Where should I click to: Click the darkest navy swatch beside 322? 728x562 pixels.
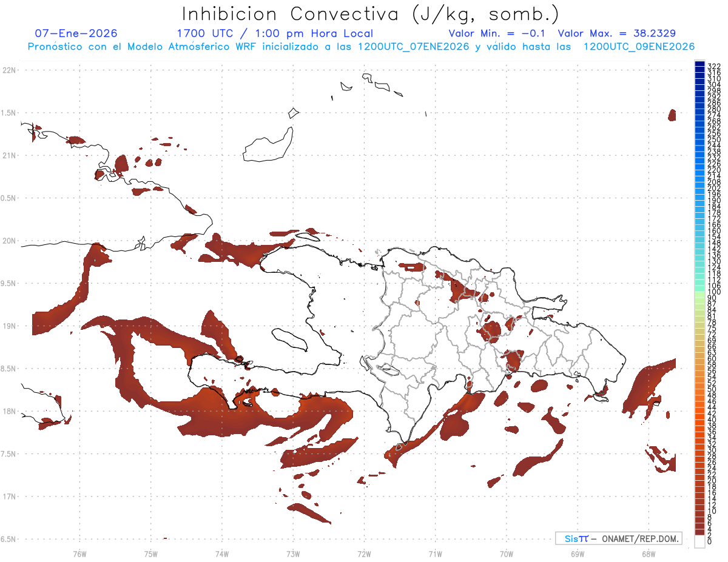point(699,64)
